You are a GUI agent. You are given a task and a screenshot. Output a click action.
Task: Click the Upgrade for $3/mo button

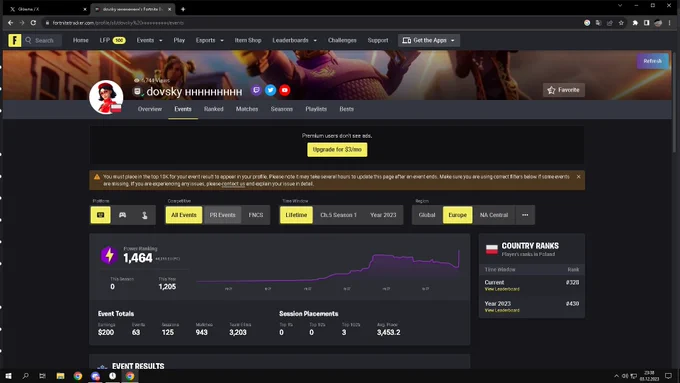pyautogui.click(x=337, y=150)
